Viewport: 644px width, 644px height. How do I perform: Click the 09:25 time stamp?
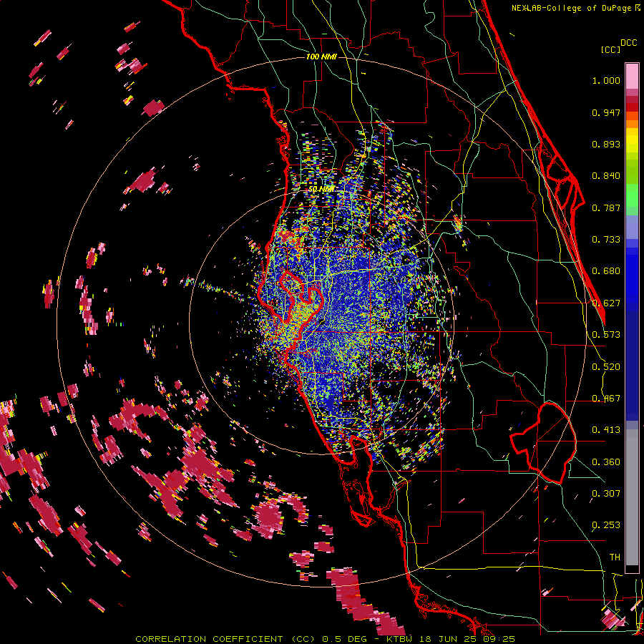pos(499,639)
